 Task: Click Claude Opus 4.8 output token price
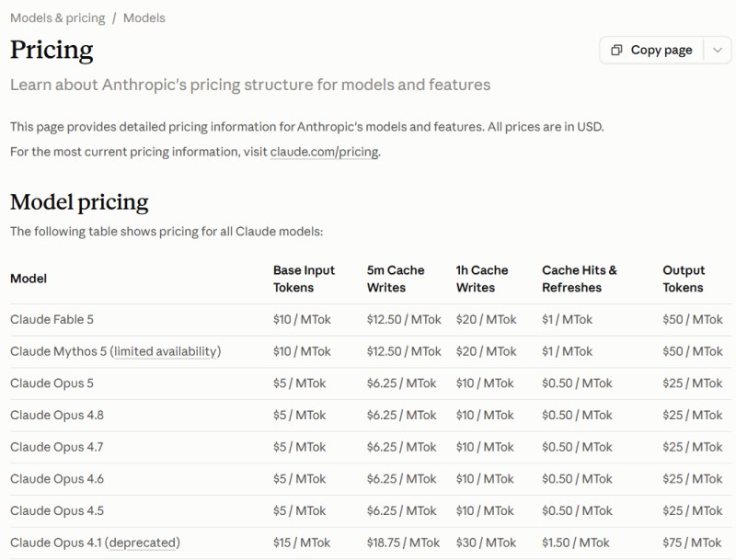[x=693, y=415]
